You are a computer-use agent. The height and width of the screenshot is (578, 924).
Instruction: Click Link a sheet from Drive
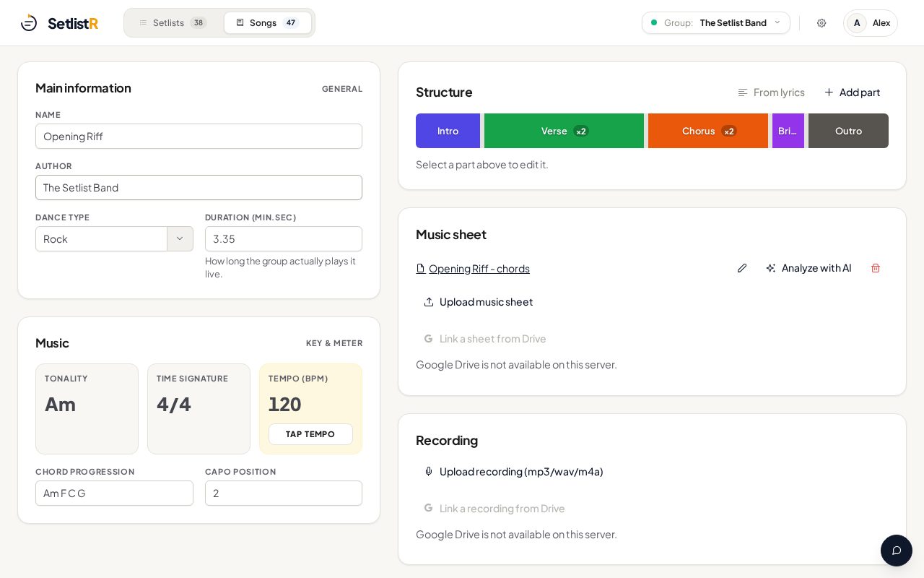485,339
